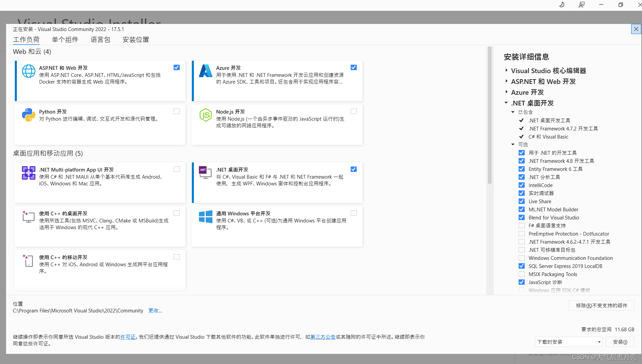Close the workload selection dialog
The width and height of the screenshot is (642, 364).
pyautogui.click(x=636, y=29)
